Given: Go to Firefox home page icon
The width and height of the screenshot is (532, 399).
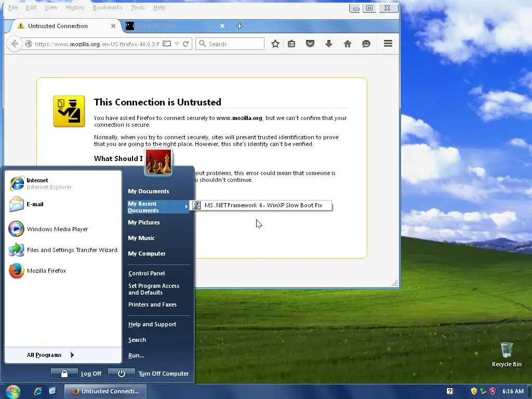Looking at the screenshot, I should coord(348,44).
